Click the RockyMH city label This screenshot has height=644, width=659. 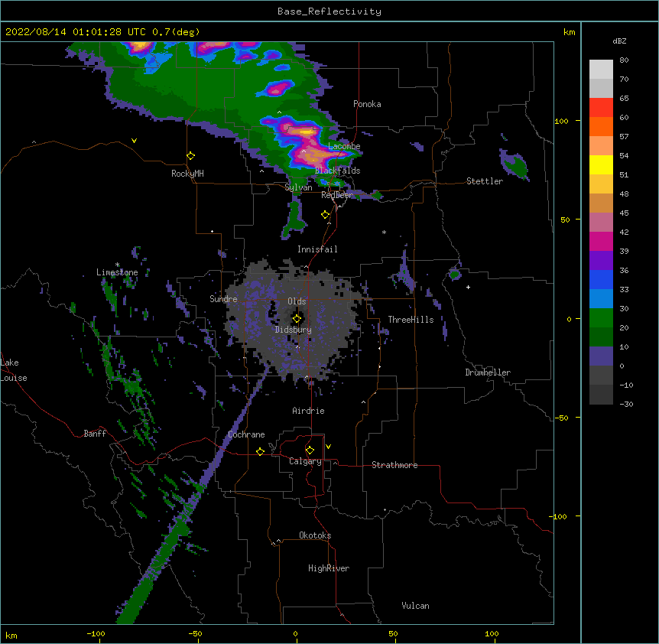[x=187, y=174]
